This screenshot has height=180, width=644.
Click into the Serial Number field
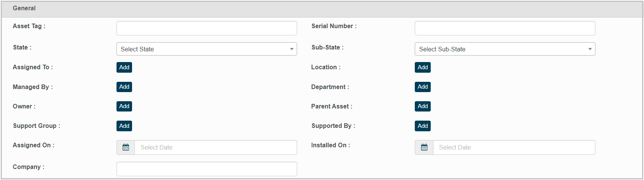(x=505, y=28)
